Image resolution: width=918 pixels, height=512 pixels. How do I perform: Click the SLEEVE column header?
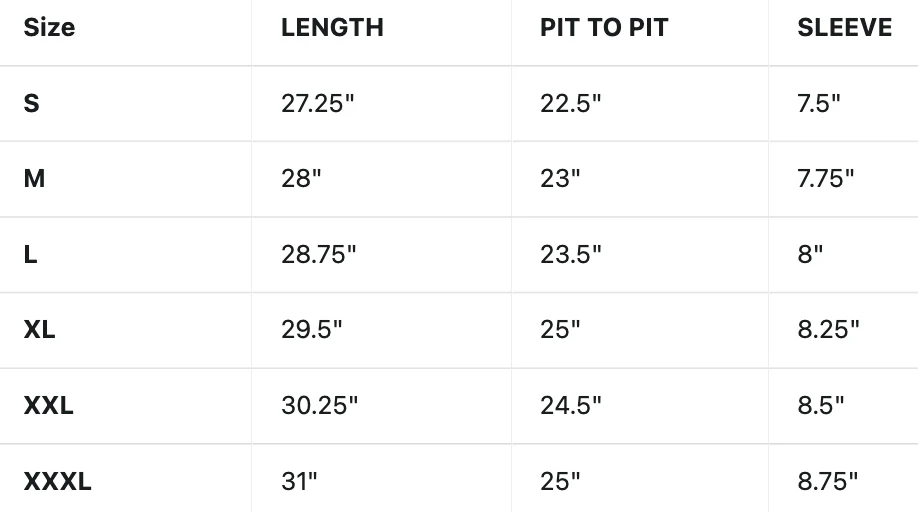[844, 28]
